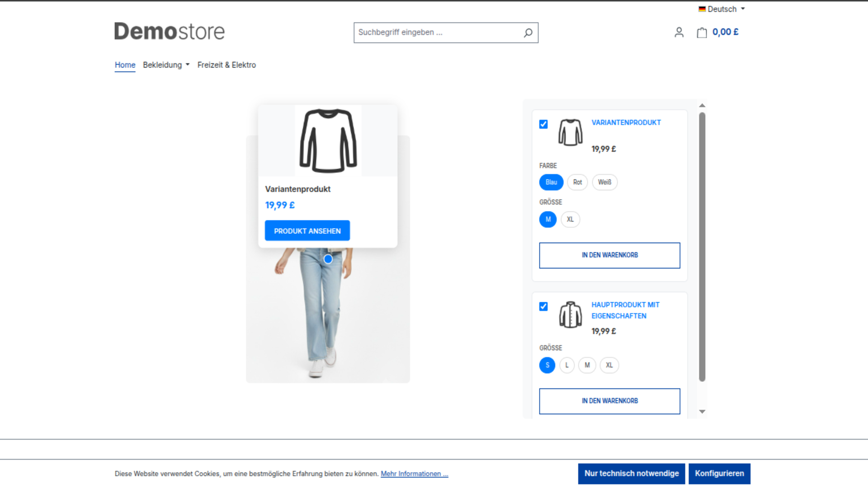Click the cart total 0,00 £
The height and width of the screenshot is (488, 868).
[725, 32]
